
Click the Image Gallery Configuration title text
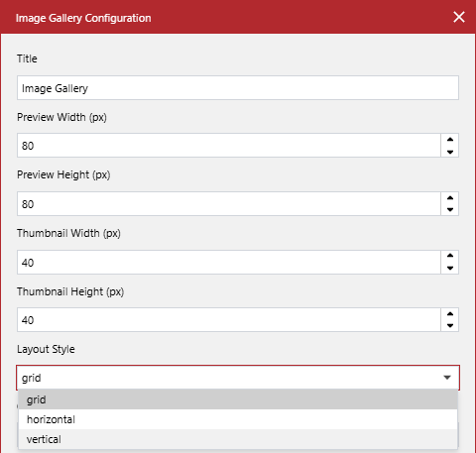[x=83, y=18]
